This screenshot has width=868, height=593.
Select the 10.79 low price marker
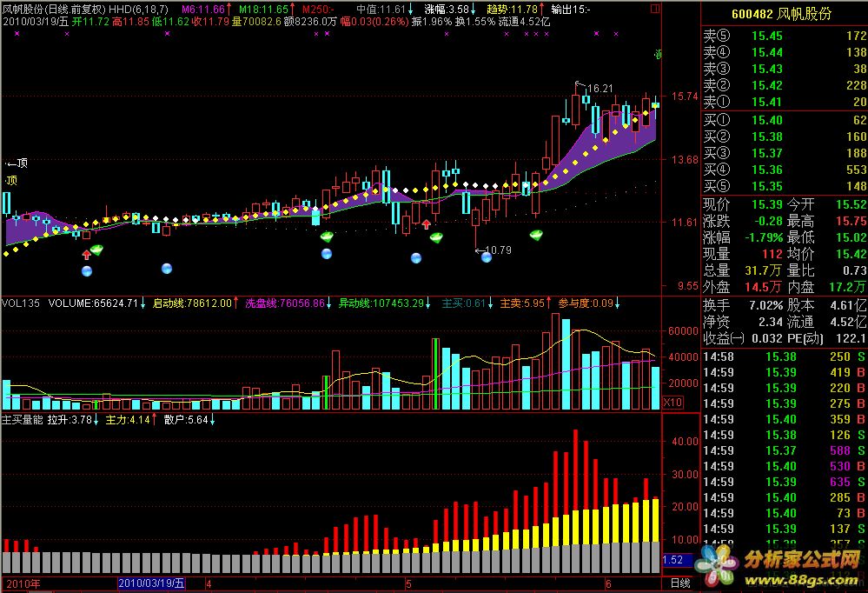[x=494, y=250]
